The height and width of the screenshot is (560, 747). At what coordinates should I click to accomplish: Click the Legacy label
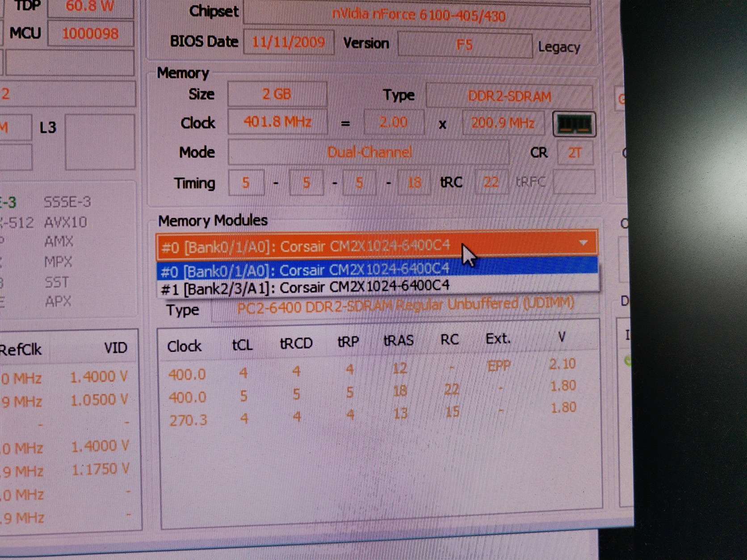pos(559,47)
